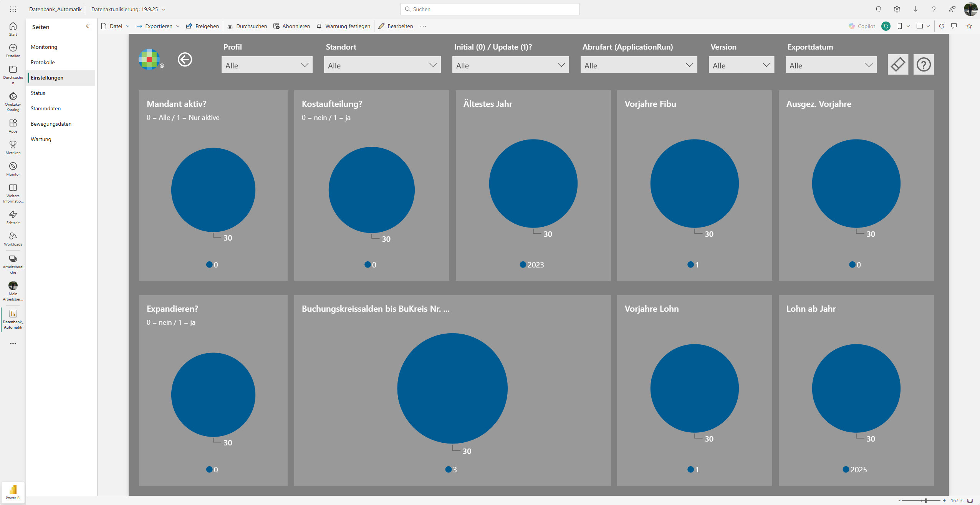Add report to favorites star
Screen dimensions: 980x505
click(x=969, y=26)
